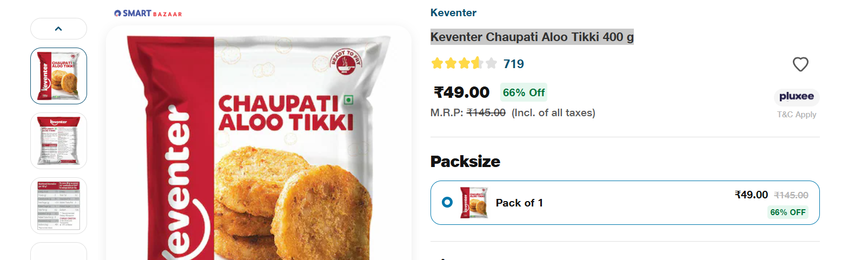
Task: Click the 66% Off discount badge
Action: (524, 92)
